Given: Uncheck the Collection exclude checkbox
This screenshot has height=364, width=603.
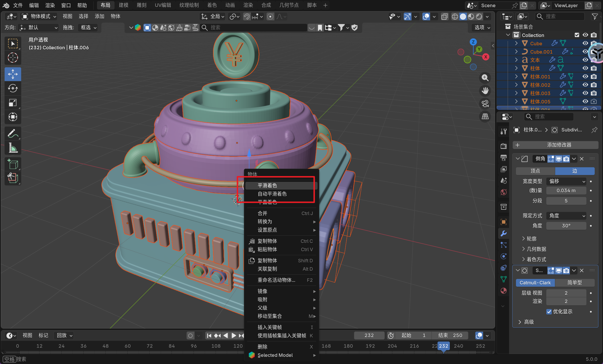Looking at the screenshot, I should coord(577,35).
